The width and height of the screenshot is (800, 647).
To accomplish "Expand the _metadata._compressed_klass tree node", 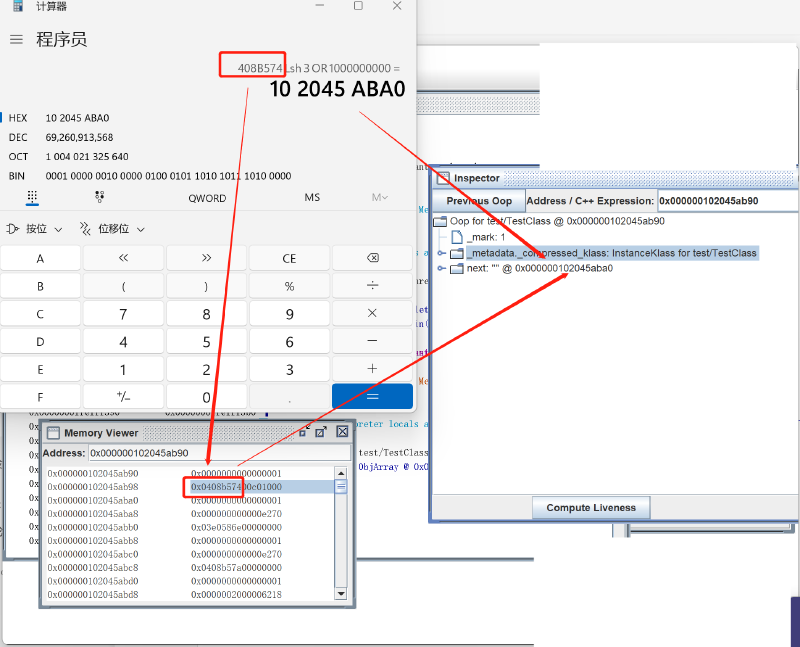I will 442,253.
